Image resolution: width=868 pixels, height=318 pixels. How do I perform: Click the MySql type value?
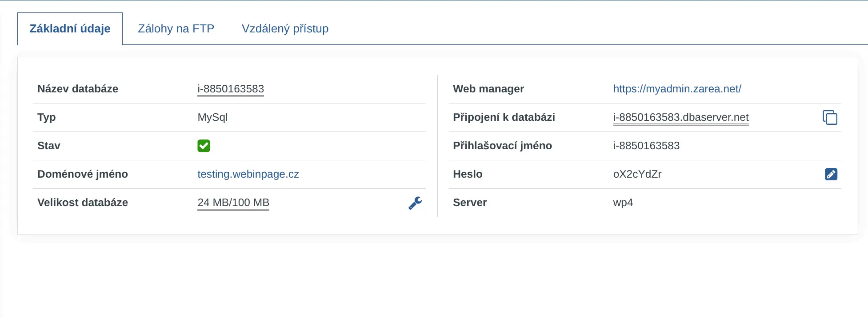[212, 117]
